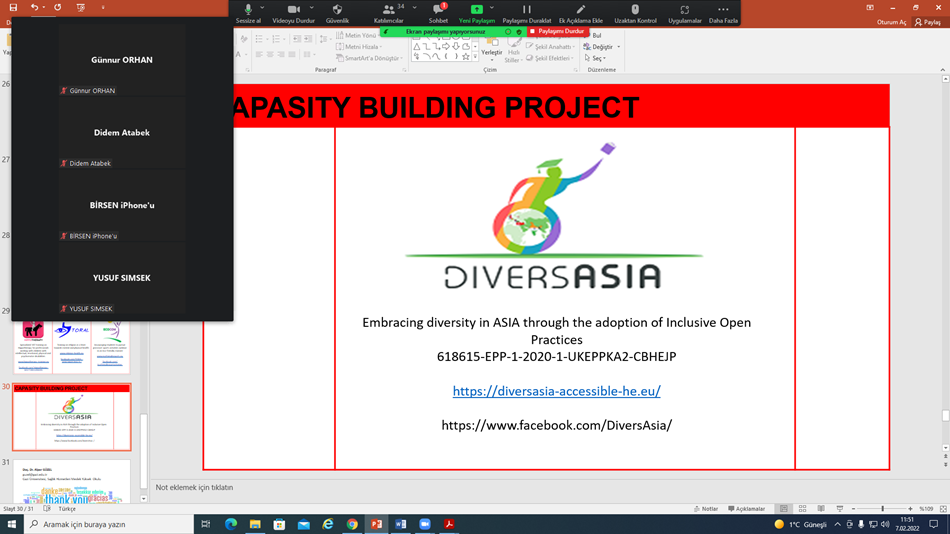950x534 pixels.
Task: Open Zoom from the Windows taskbar
Action: click(x=425, y=524)
